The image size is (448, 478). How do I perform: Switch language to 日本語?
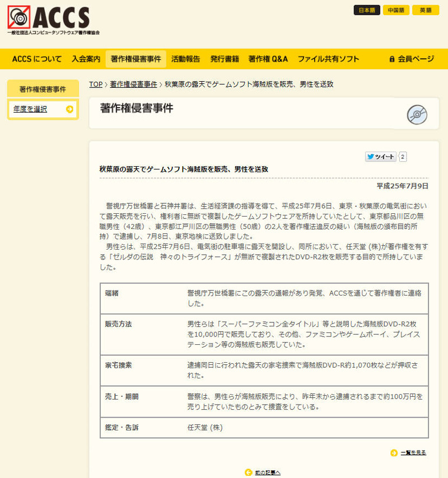pos(367,10)
